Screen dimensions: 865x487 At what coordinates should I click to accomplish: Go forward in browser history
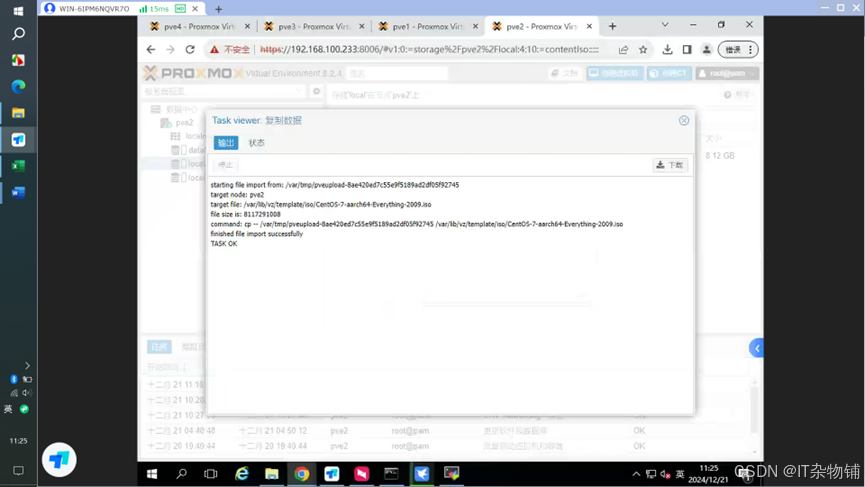pyautogui.click(x=170, y=50)
